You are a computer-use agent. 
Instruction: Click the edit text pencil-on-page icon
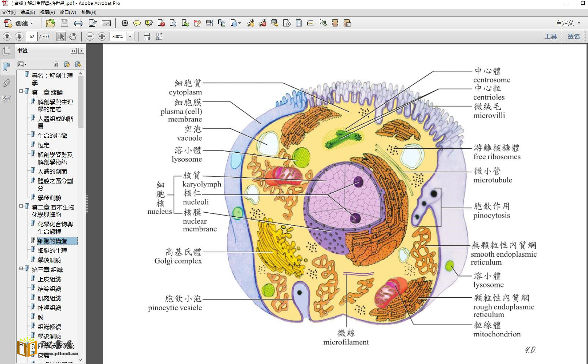coord(93,23)
